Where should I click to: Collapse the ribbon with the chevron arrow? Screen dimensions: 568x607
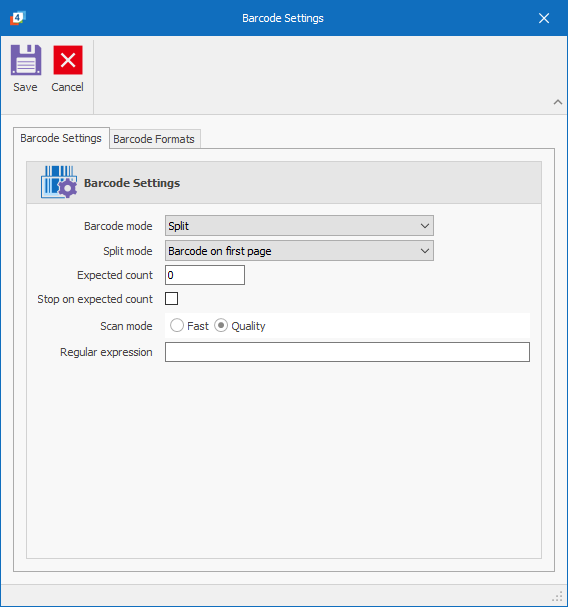[x=558, y=102]
